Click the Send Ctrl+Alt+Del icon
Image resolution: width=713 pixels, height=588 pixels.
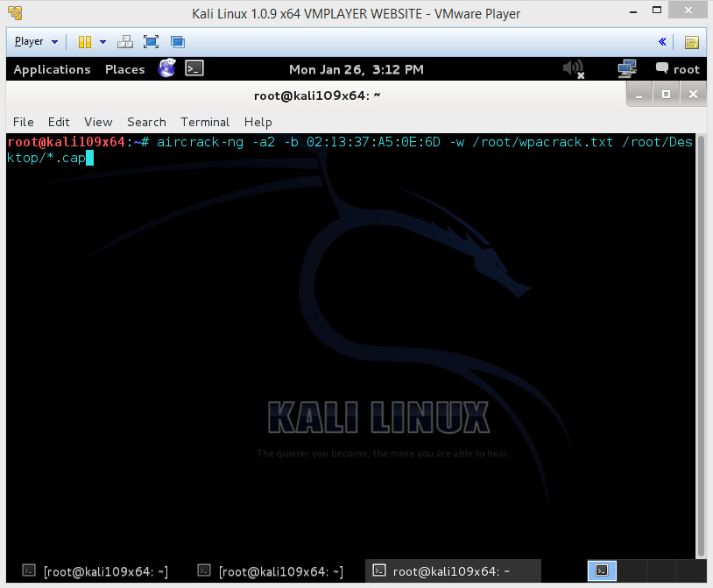[x=125, y=42]
